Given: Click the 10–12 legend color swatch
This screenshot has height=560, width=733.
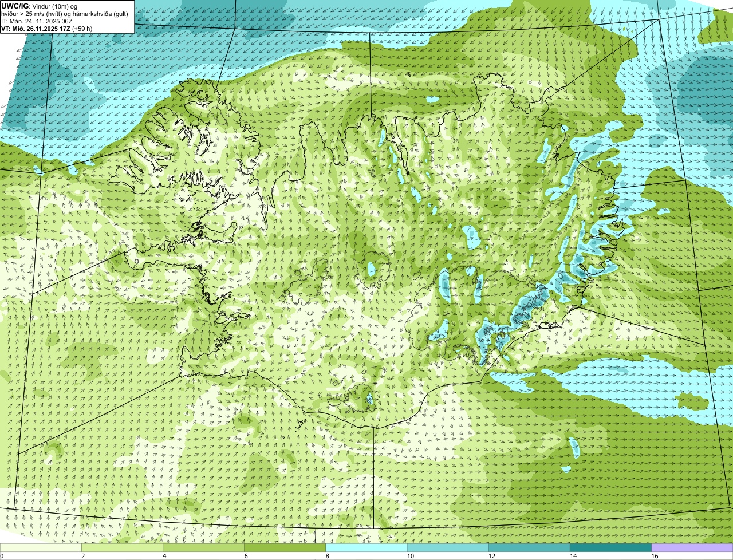Looking at the screenshot, I should 448,547.
